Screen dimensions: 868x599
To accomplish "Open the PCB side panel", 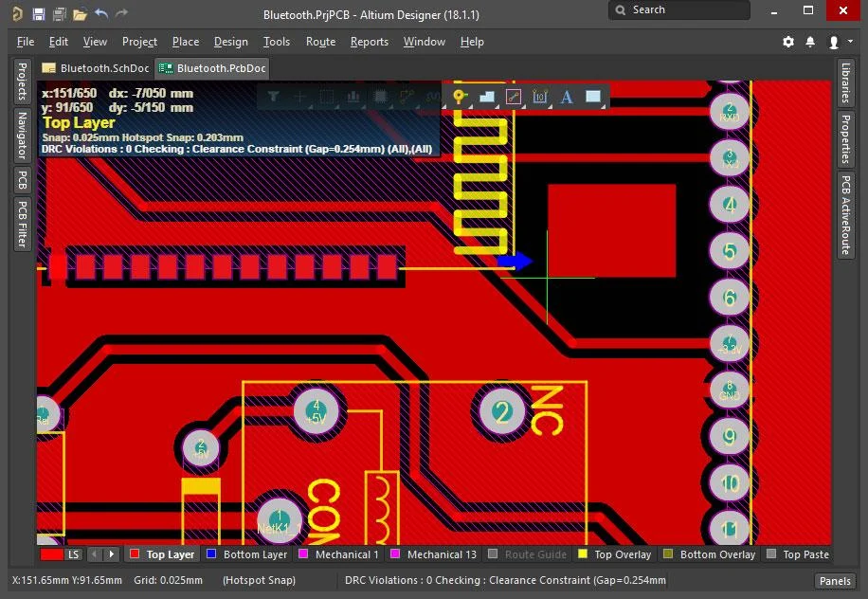I will click(x=22, y=180).
